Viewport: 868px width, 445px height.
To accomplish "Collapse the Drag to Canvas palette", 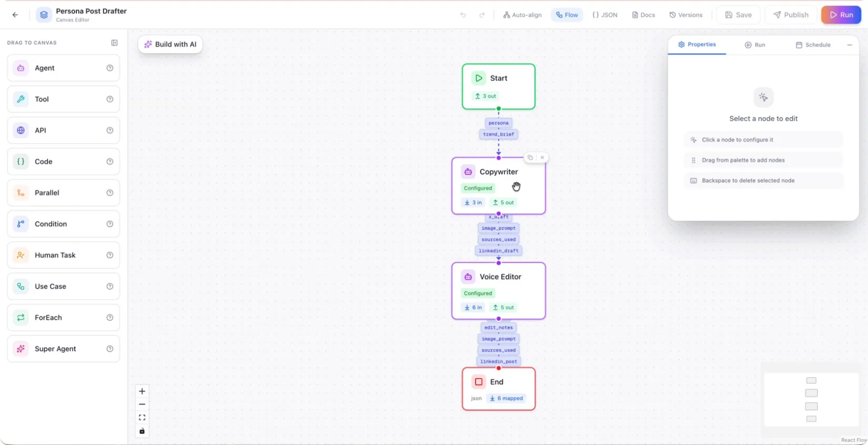I will pos(114,43).
